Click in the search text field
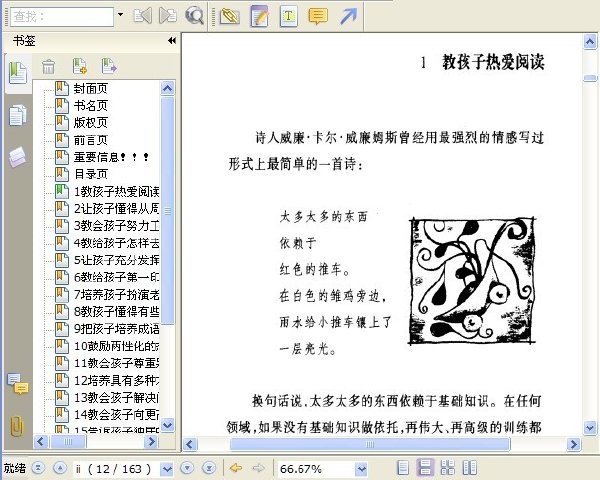The width and height of the screenshot is (600, 480). tap(62, 17)
